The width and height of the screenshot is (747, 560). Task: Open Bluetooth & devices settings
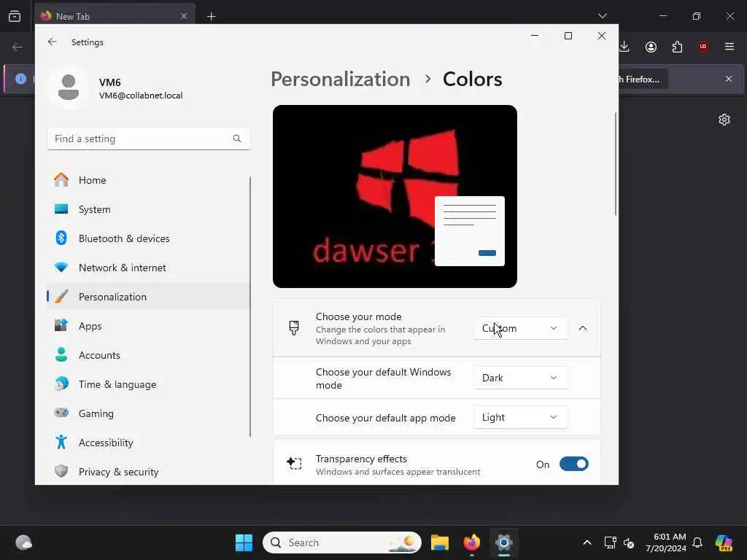(148, 238)
